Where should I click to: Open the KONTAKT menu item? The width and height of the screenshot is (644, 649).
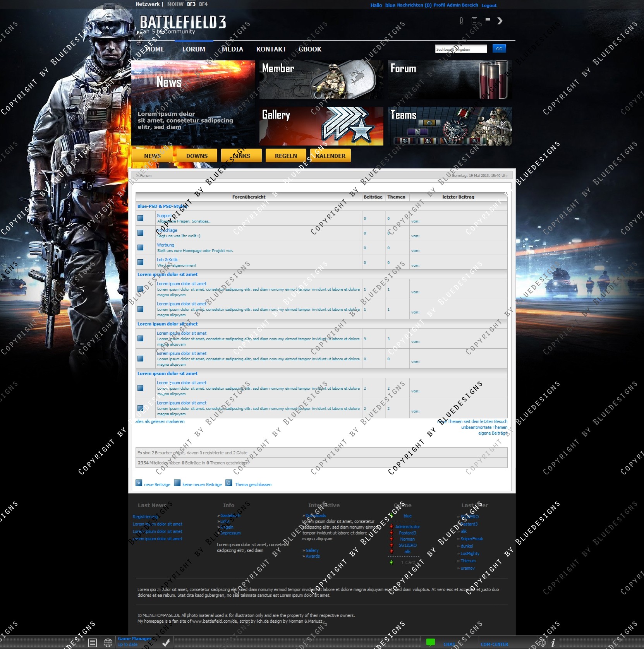[x=271, y=49]
